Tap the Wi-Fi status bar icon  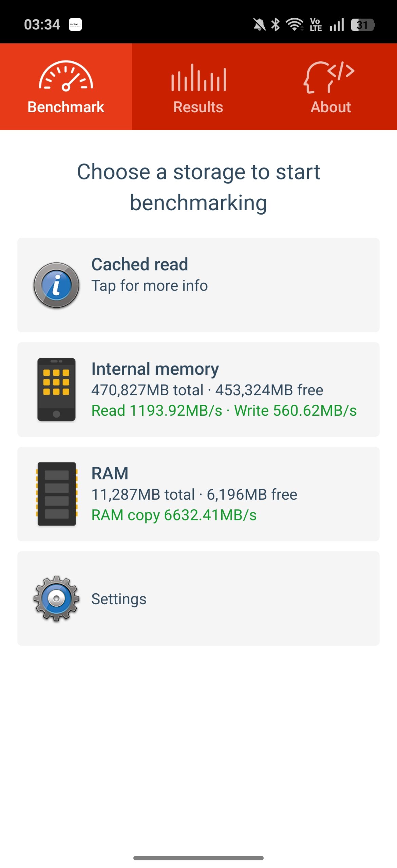pyautogui.click(x=295, y=24)
